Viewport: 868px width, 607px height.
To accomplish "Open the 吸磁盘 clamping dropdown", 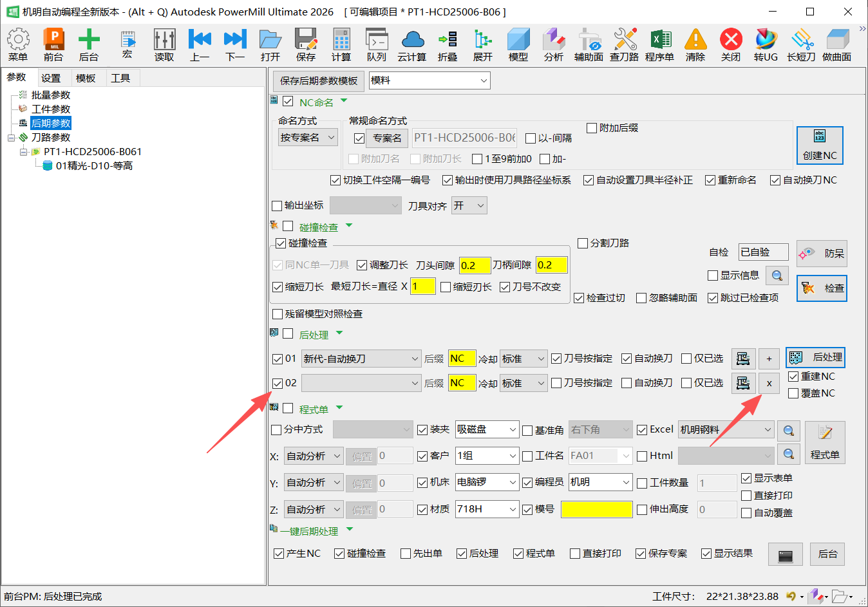I will point(487,429).
